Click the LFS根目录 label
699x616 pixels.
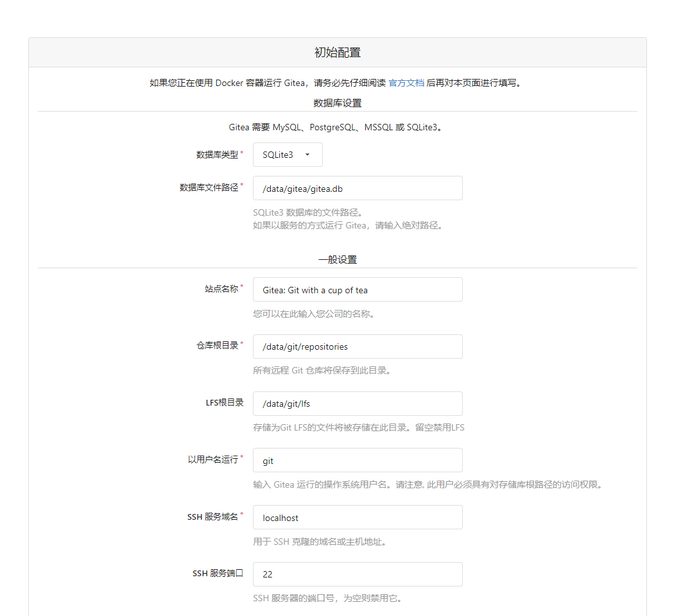pyautogui.click(x=225, y=402)
